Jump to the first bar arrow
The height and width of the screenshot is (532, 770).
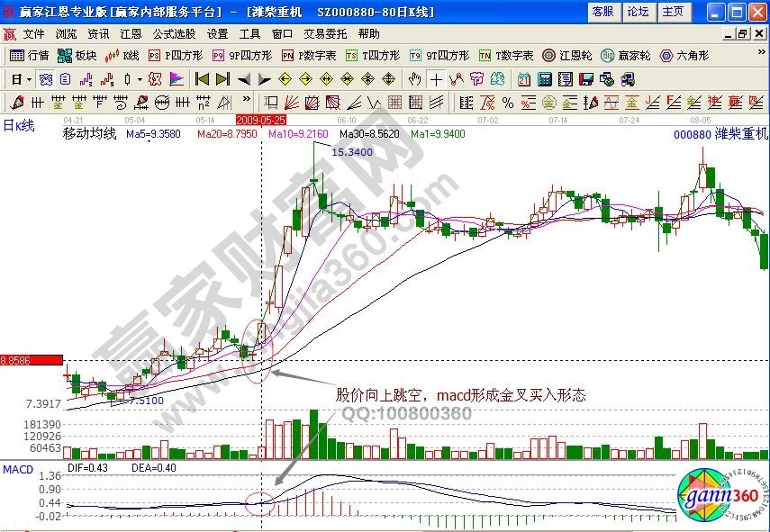point(202,78)
